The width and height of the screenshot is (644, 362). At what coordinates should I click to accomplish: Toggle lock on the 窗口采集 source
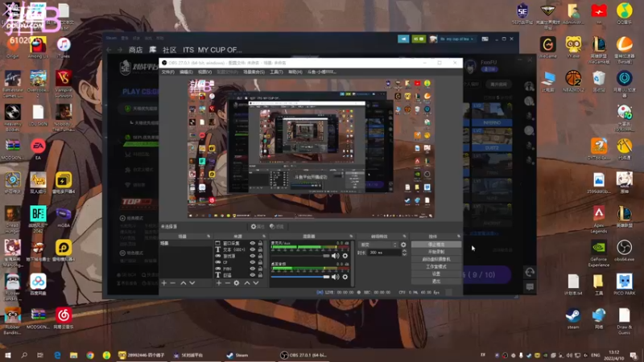pyautogui.click(x=260, y=244)
